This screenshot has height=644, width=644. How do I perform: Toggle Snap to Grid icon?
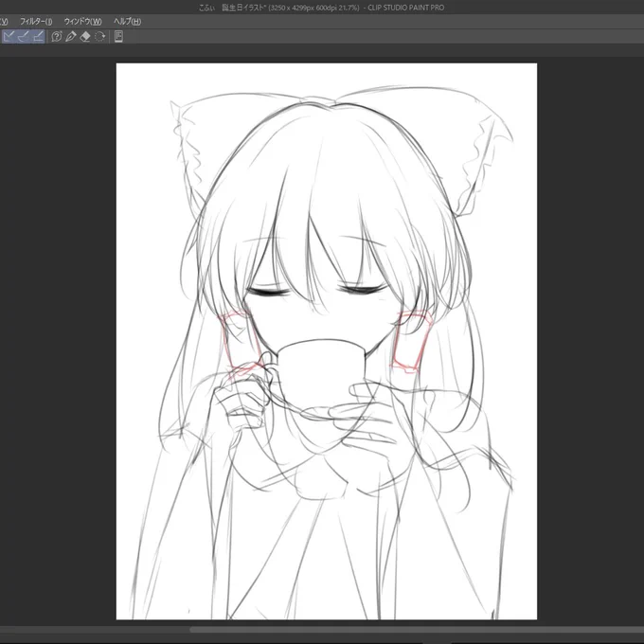(x=38, y=37)
